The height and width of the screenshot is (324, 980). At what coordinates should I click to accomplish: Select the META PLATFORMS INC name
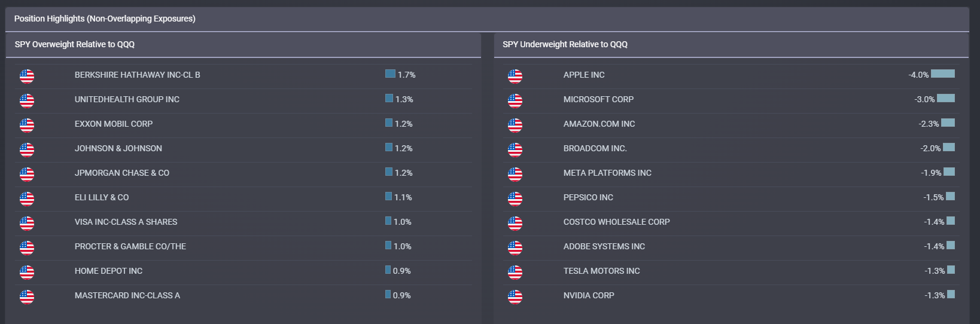(x=607, y=173)
